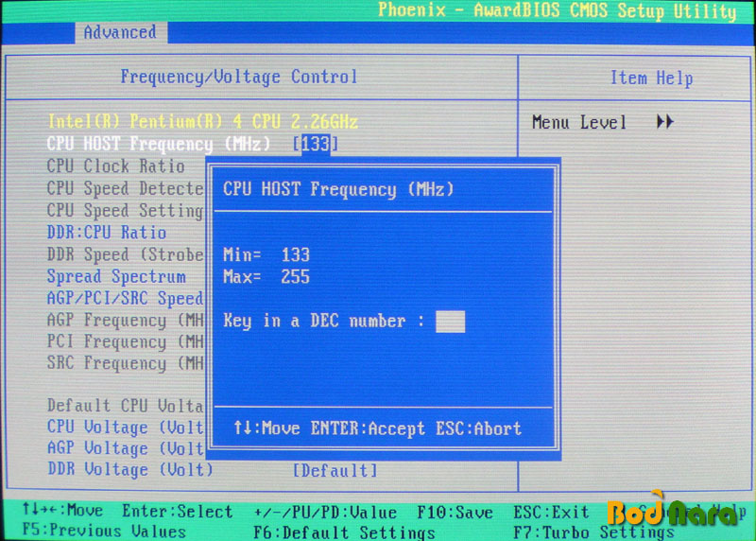Click F6:Default Settings in the bottom bar
Image resolution: width=756 pixels, height=541 pixels.
[x=344, y=532]
